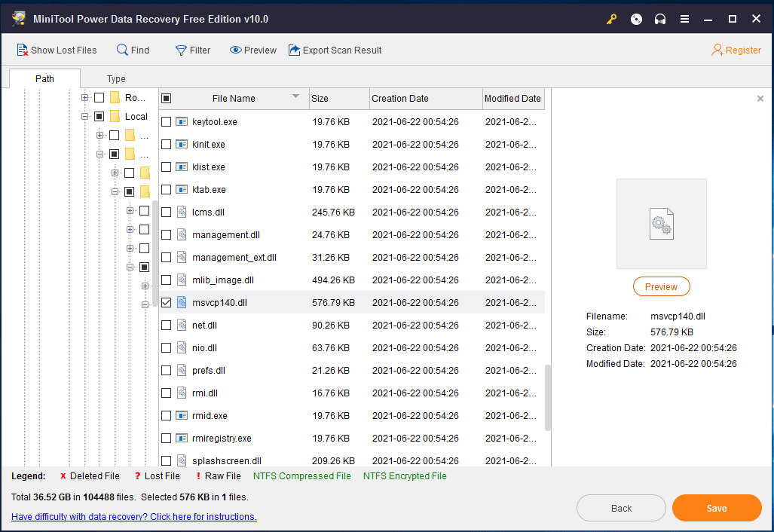Click the Local folder icon in tree
Image resolution: width=774 pixels, height=532 pixels.
tap(115, 117)
